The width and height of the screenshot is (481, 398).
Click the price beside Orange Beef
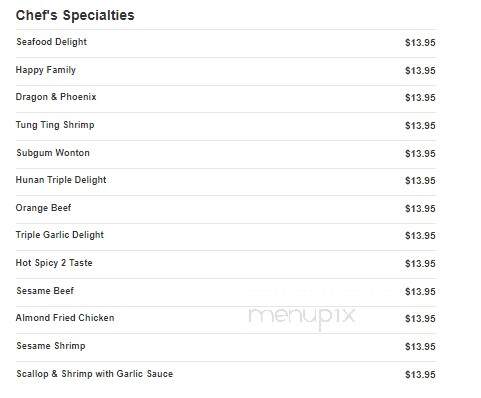click(x=420, y=209)
